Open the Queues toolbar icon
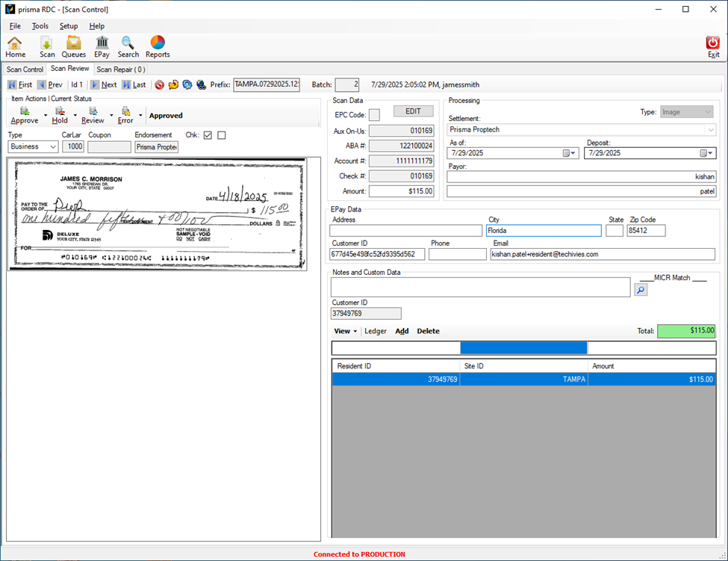 pyautogui.click(x=73, y=46)
